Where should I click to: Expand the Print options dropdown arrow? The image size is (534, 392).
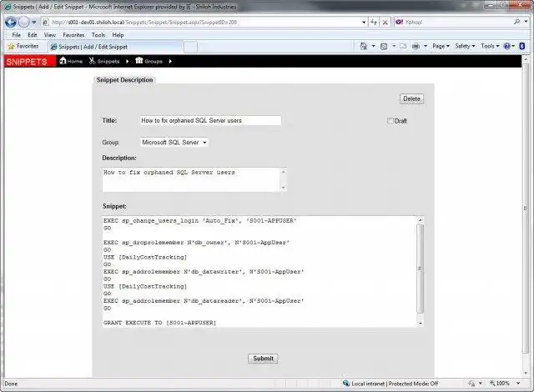426,46
